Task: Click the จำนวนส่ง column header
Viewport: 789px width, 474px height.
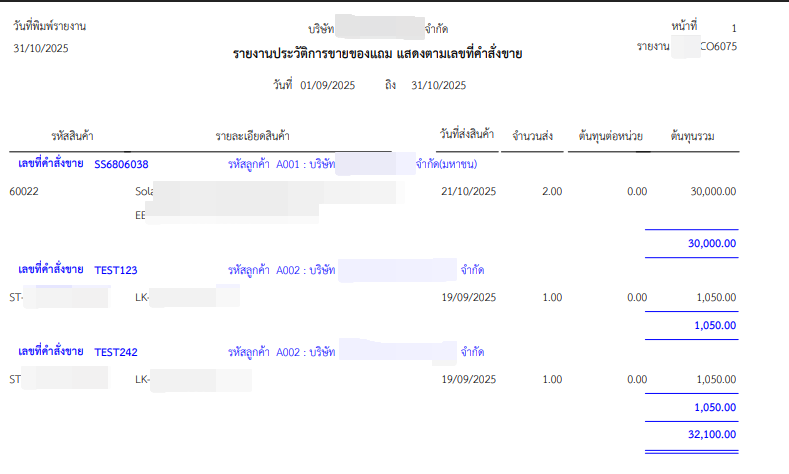Action: [533, 136]
